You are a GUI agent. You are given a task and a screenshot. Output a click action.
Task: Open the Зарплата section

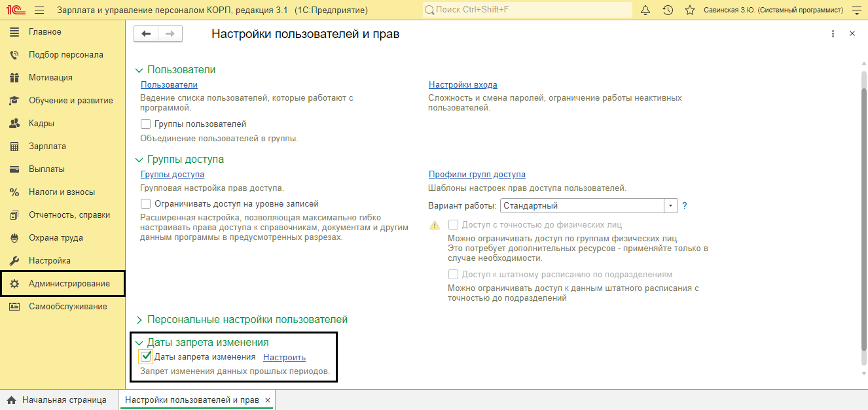coord(47,146)
